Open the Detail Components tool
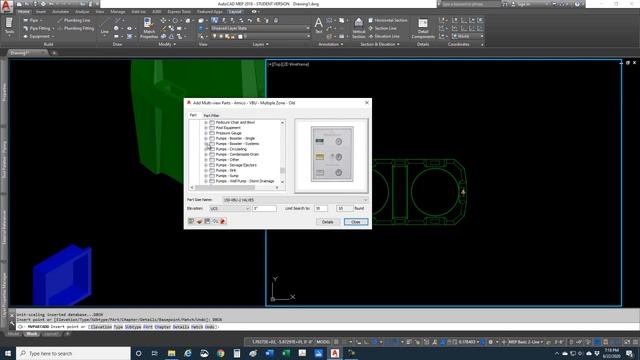Screen dimensions: 640x360 (423, 28)
